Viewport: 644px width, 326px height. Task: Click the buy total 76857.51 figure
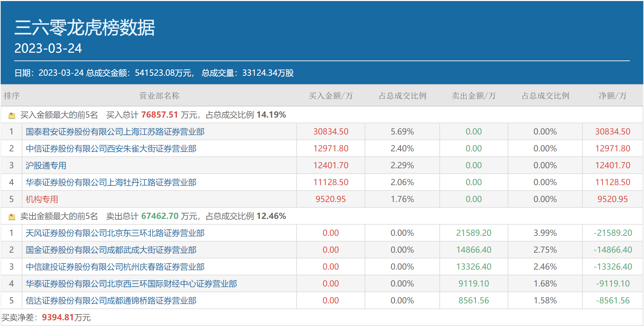[159, 115]
